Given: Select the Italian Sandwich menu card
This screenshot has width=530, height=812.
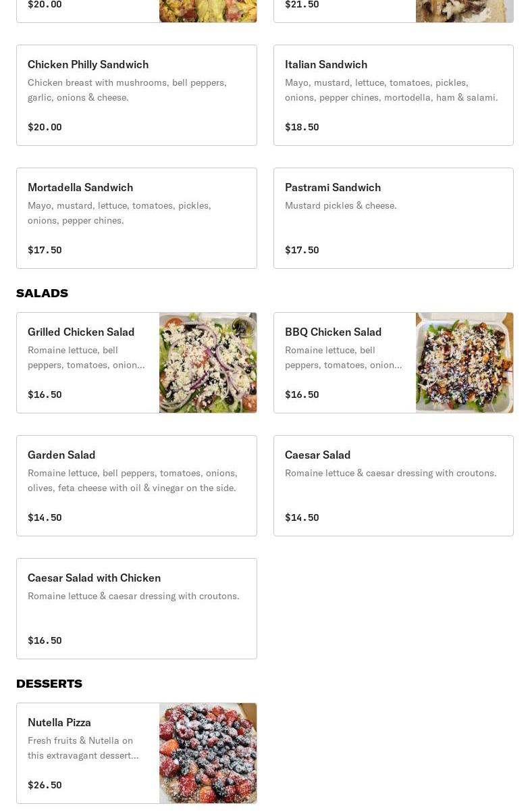Looking at the screenshot, I should pyautogui.click(x=393, y=95).
